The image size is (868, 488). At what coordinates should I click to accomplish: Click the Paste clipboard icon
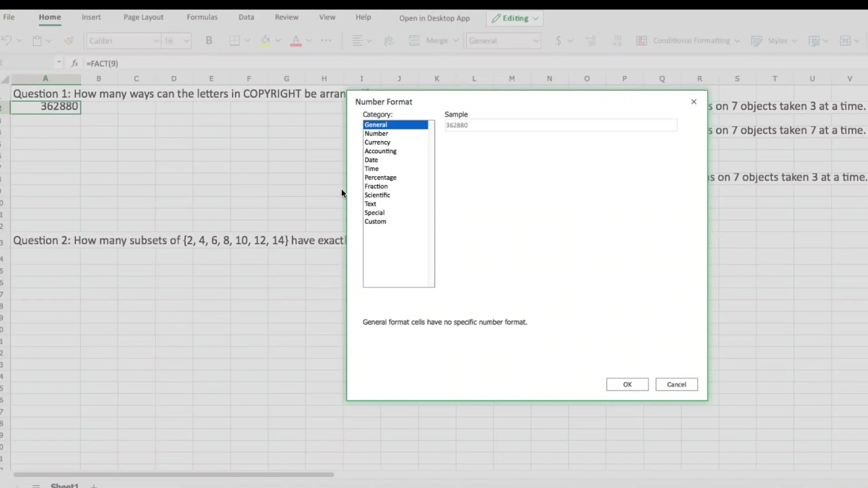coord(37,41)
